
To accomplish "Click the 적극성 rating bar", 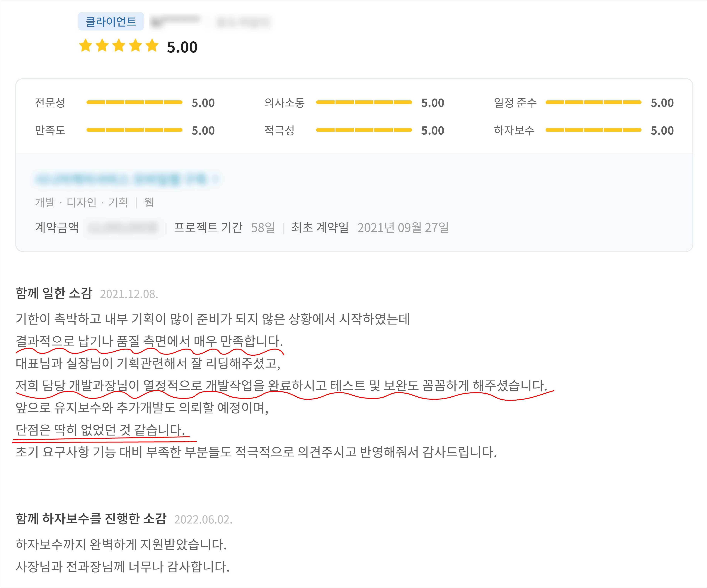I will pos(364,130).
